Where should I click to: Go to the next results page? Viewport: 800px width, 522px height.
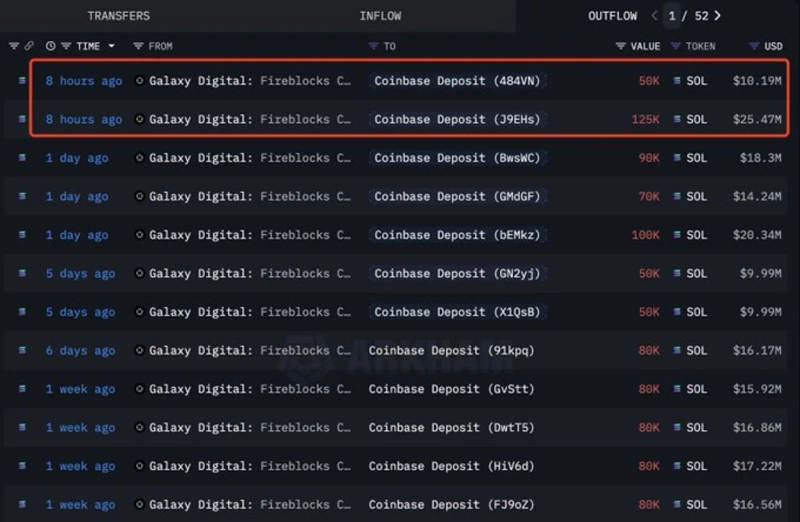[717, 16]
